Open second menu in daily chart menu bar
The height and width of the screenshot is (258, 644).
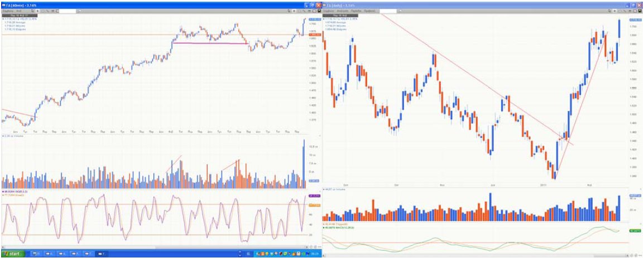[x=345, y=11]
